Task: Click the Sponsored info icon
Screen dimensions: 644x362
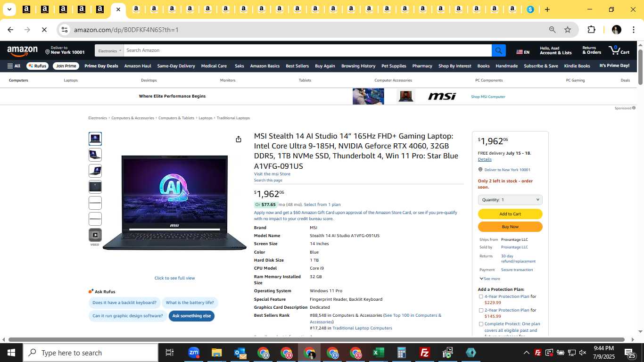Action: click(x=634, y=108)
